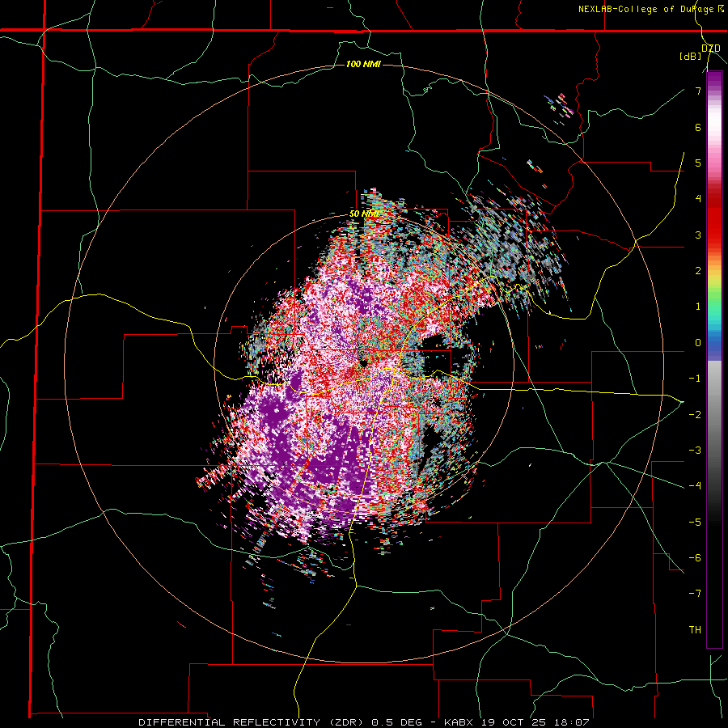This screenshot has width=728, height=728.
Task: Click the -7 value on the scale
Action: click(x=695, y=594)
